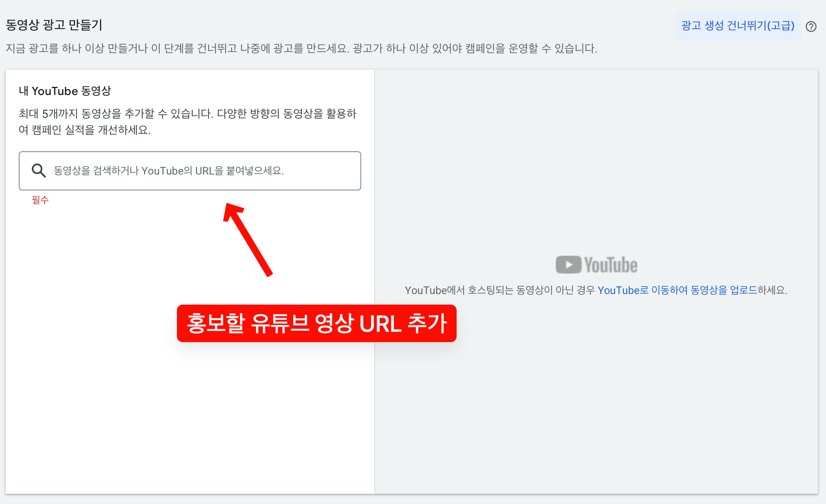Screen dimensions: 826x504
Task: Click the 내 YouTube 동영상 section title
Action: (65, 91)
